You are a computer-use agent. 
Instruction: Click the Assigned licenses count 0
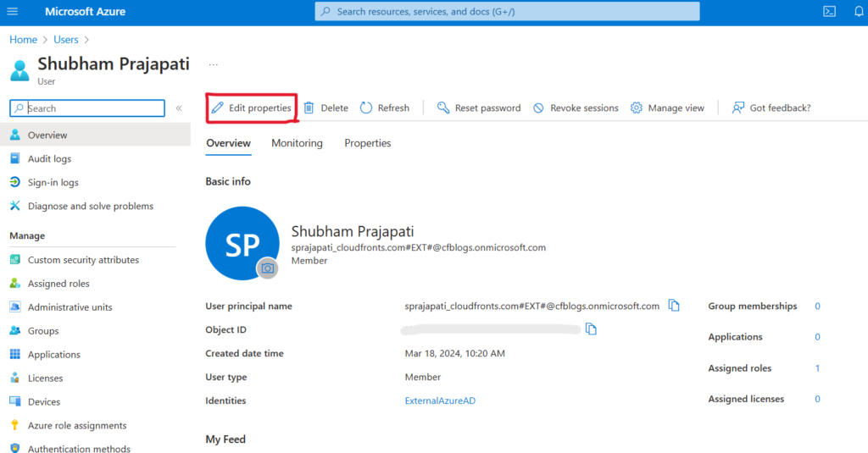tap(817, 400)
